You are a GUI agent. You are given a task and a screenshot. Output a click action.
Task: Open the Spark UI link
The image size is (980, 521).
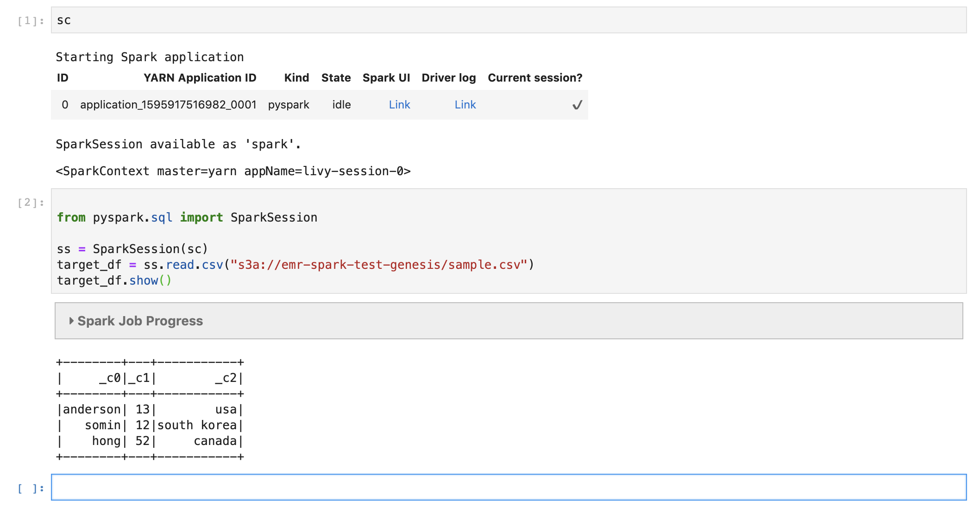[399, 105]
